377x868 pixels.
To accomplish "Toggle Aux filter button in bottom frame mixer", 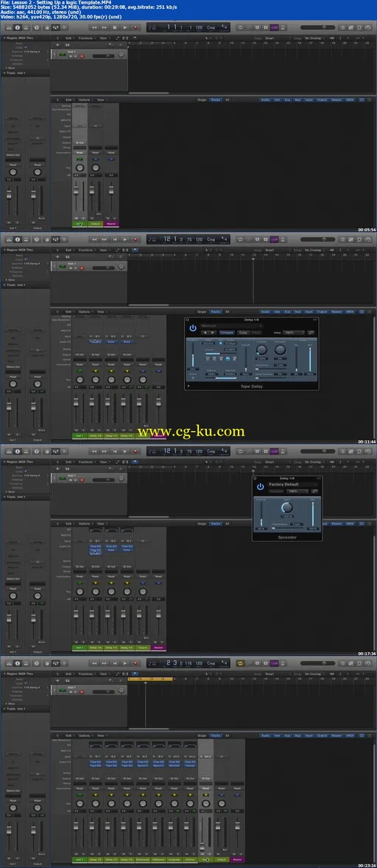I will pos(287,734).
